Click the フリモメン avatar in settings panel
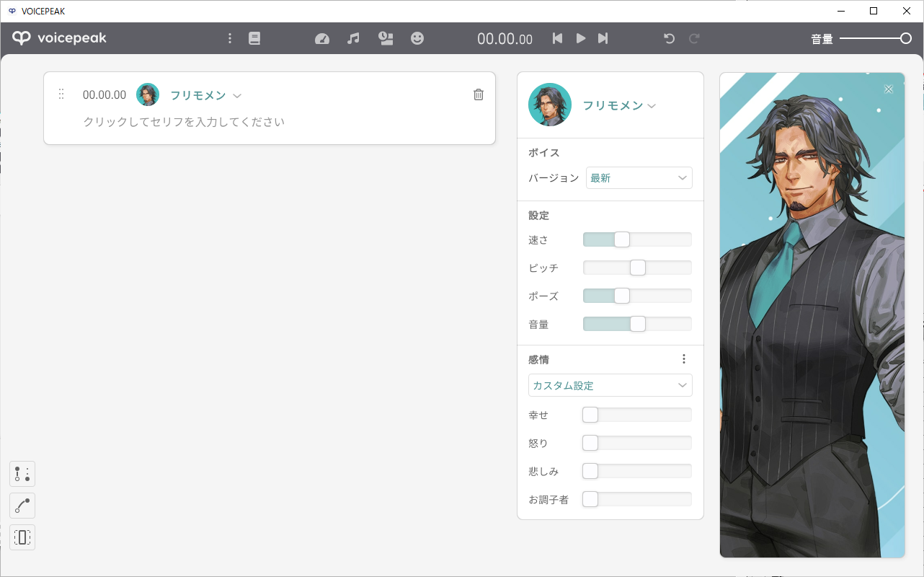 click(x=550, y=105)
